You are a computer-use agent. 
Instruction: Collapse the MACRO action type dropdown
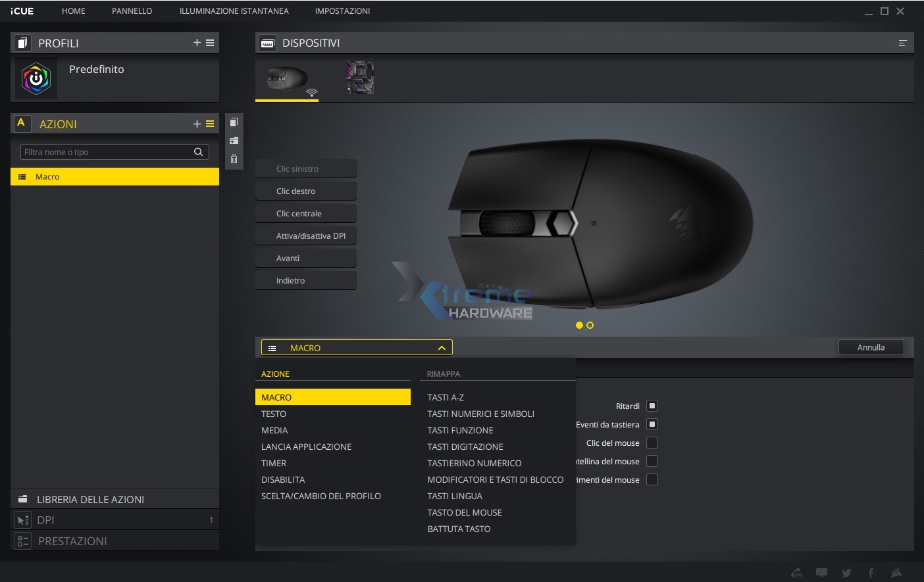tap(441, 347)
